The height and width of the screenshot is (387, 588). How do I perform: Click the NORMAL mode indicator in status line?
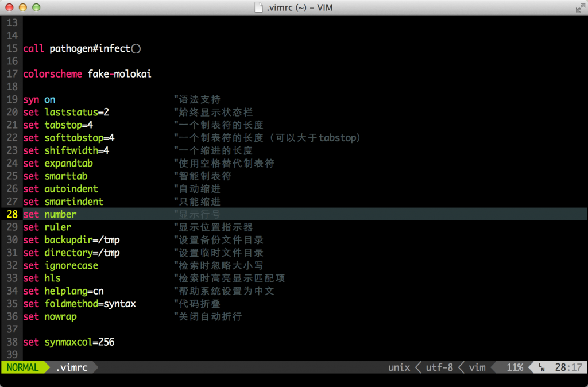point(23,367)
